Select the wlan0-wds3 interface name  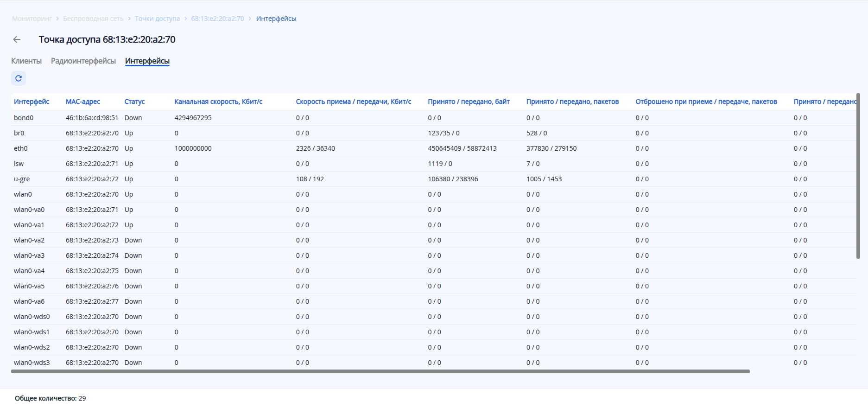(x=32, y=363)
